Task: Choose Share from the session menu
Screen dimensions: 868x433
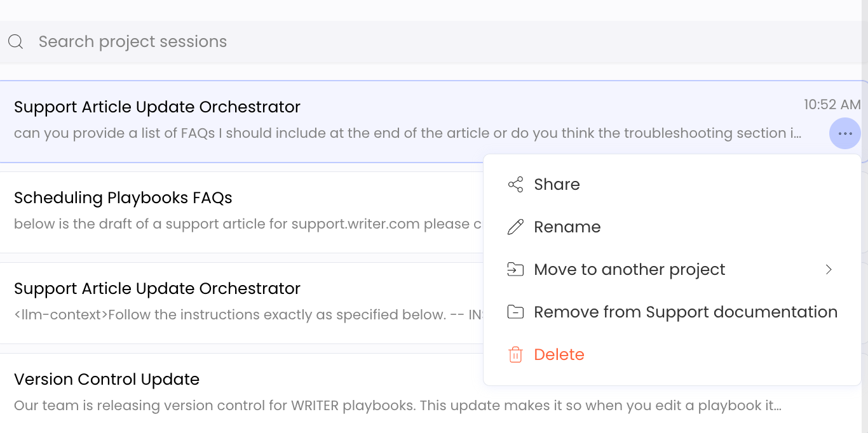Action: click(557, 185)
